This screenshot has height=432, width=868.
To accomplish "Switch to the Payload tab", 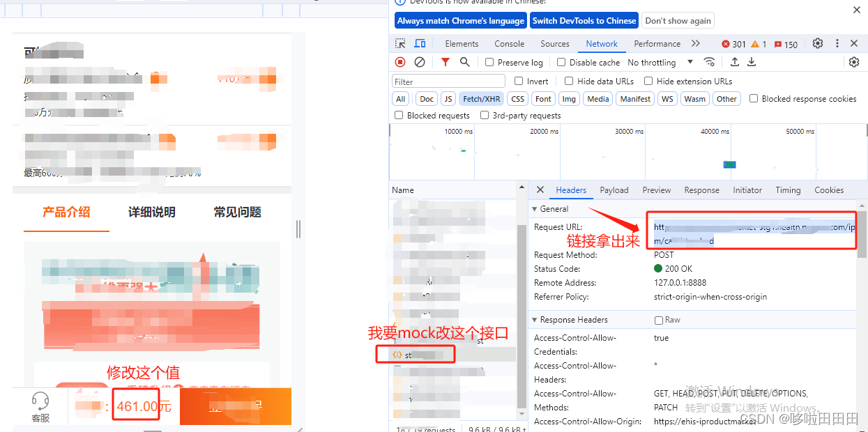I will pos(614,190).
